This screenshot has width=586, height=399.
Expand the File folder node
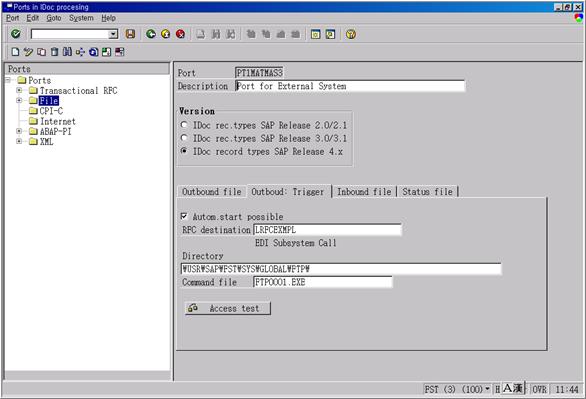pos(19,100)
